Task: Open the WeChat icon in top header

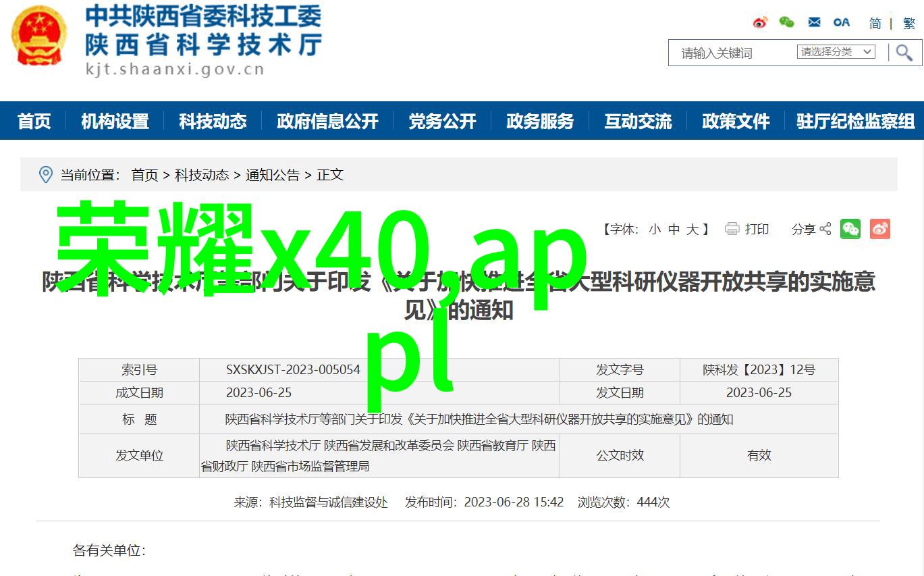Action: click(786, 23)
